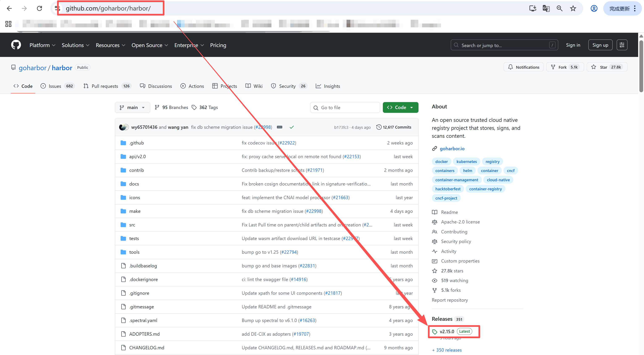This screenshot has height=355, width=644.
Task: Click the star icon beside 27.8k stars
Action: [x=434, y=271]
